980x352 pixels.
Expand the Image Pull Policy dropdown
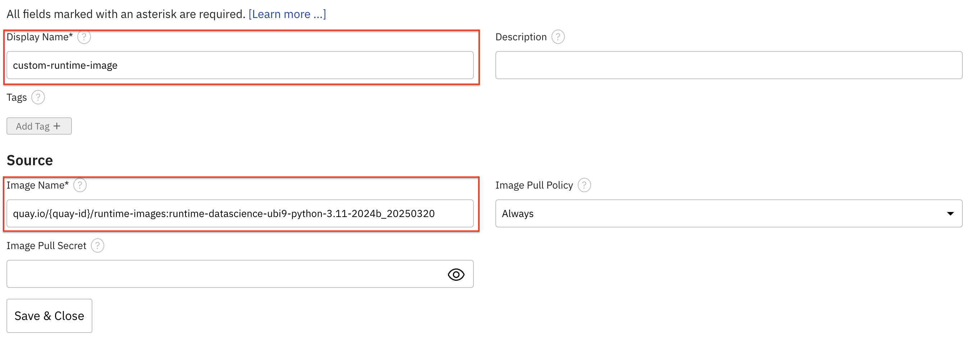pyautogui.click(x=729, y=214)
